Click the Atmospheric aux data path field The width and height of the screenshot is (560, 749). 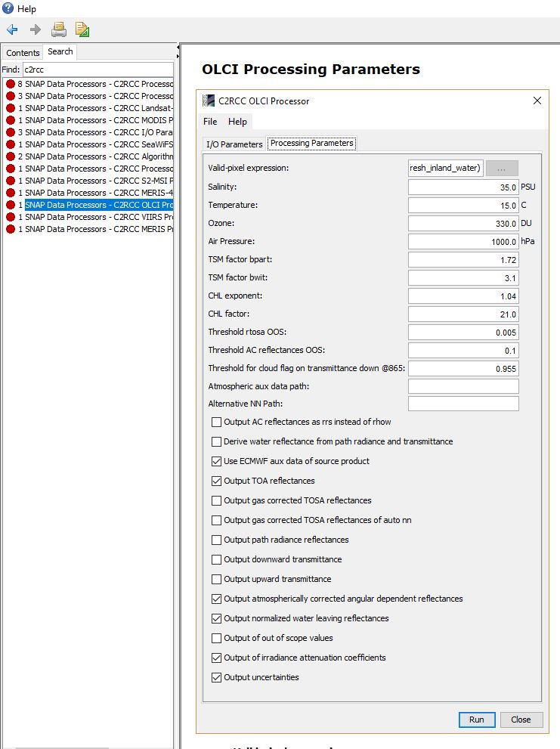pyautogui.click(x=463, y=386)
